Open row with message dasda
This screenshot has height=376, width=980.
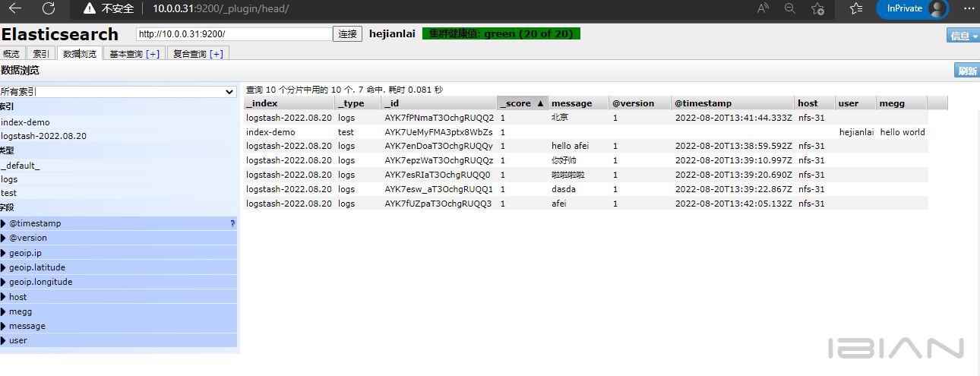[586, 189]
